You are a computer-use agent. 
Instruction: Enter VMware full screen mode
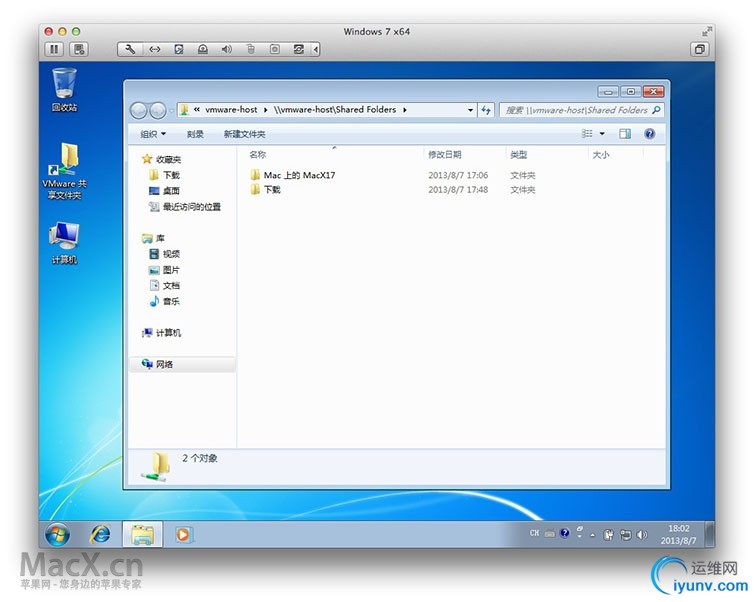706,31
